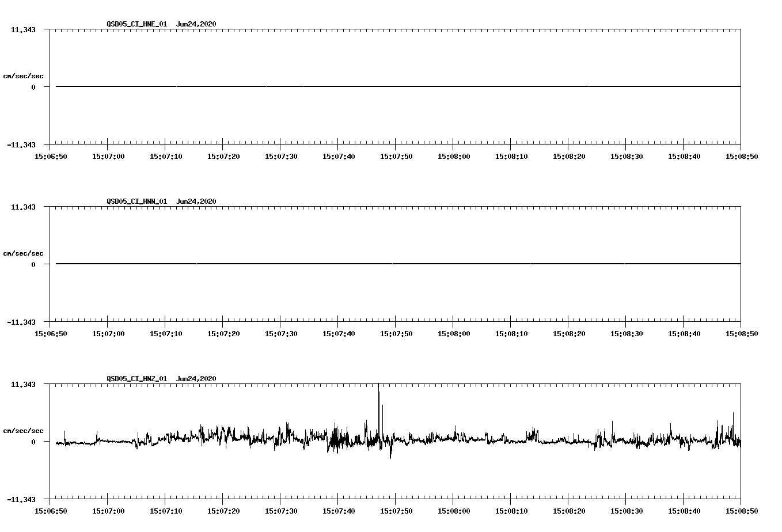Click the QSD05_CI_HNZ_01 plot title
This screenshot has height=532, width=782.
[x=137, y=379]
